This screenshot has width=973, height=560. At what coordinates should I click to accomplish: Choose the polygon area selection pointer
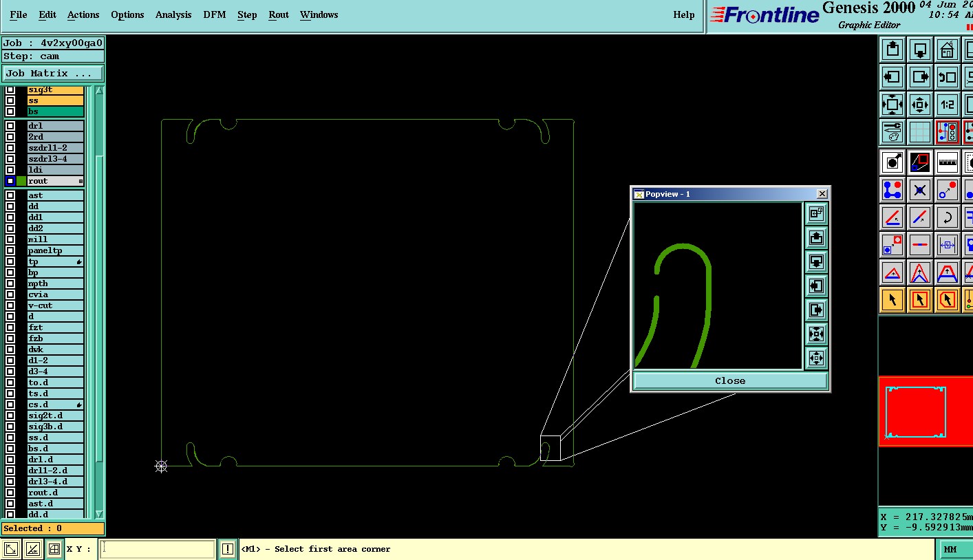(x=948, y=300)
